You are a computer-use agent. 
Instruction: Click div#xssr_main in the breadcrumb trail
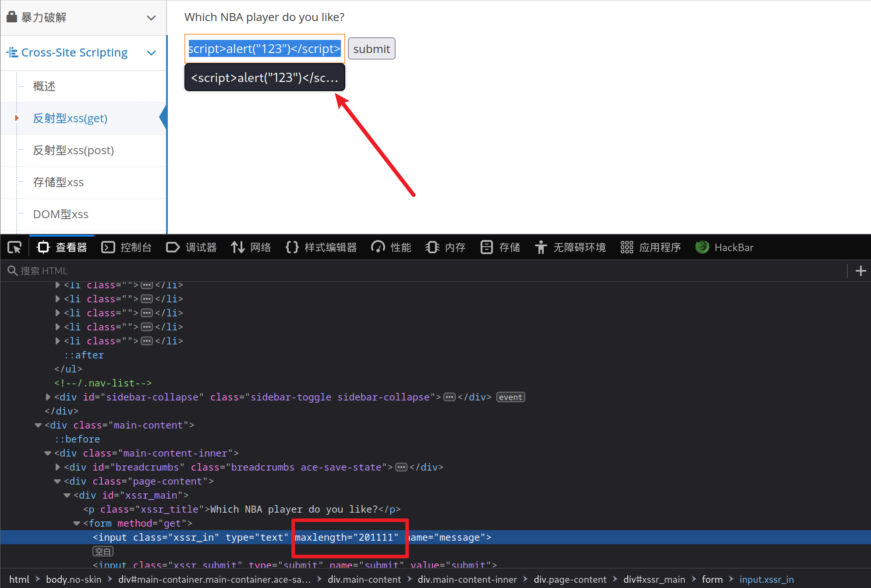coord(654,579)
